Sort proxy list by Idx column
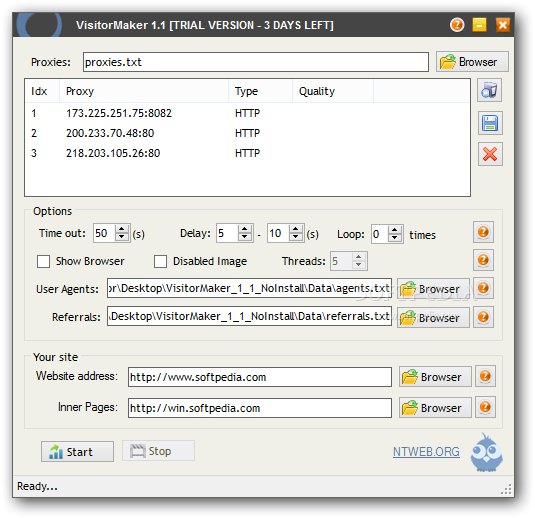535x518 pixels. point(42,91)
